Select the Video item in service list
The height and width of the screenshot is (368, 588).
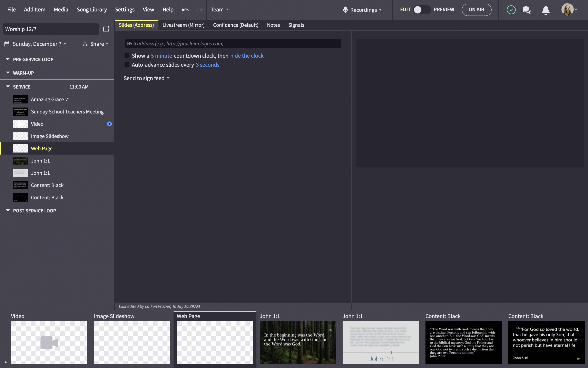click(x=57, y=124)
